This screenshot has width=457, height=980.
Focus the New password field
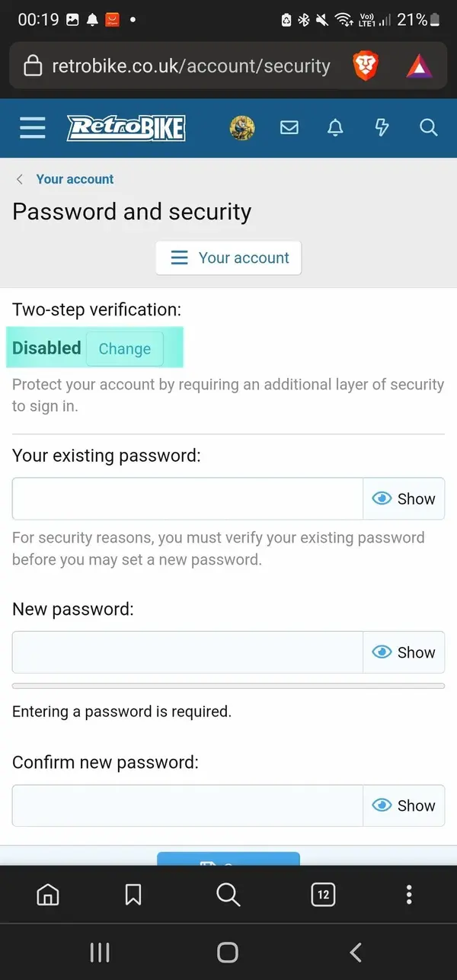pos(187,652)
